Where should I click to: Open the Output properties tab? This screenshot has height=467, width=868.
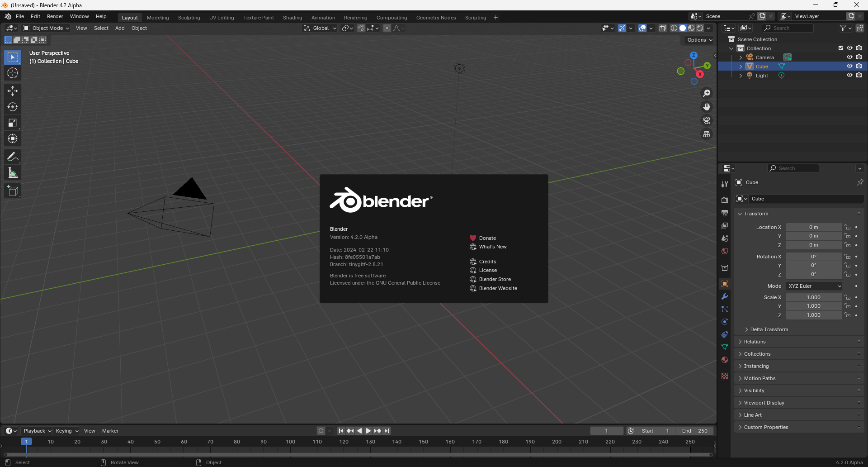point(725,213)
